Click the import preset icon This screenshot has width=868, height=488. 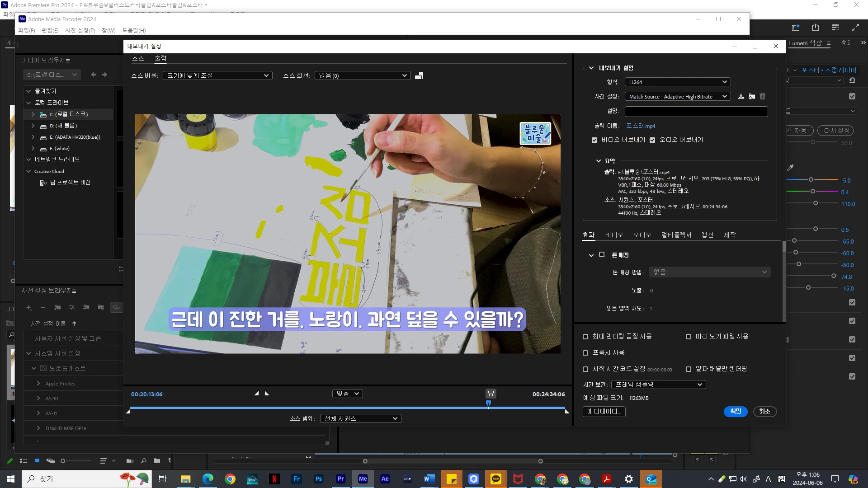[751, 96]
